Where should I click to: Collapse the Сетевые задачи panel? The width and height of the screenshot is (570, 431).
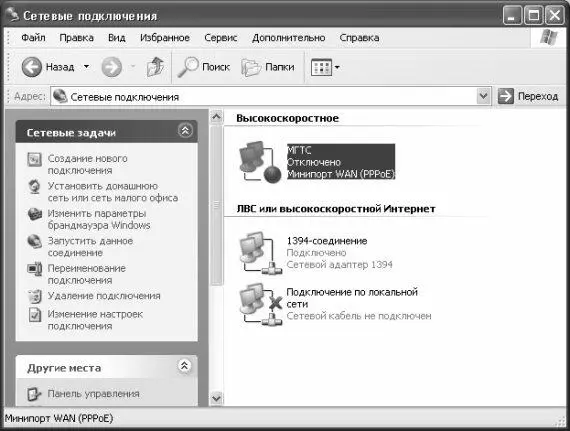pyautogui.click(x=185, y=130)
